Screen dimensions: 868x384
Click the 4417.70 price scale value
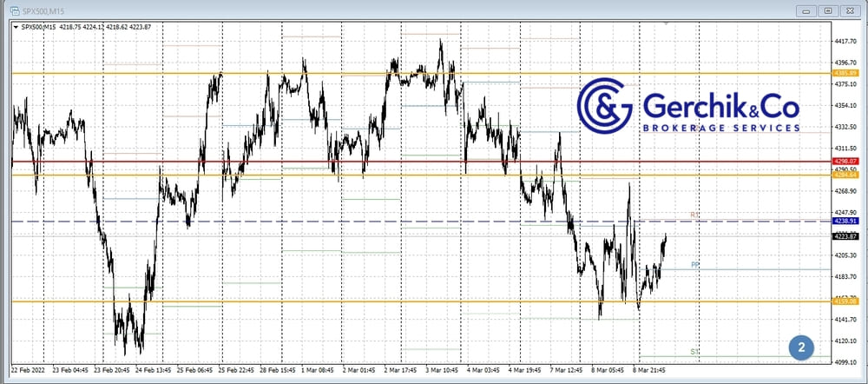(845, 41)
